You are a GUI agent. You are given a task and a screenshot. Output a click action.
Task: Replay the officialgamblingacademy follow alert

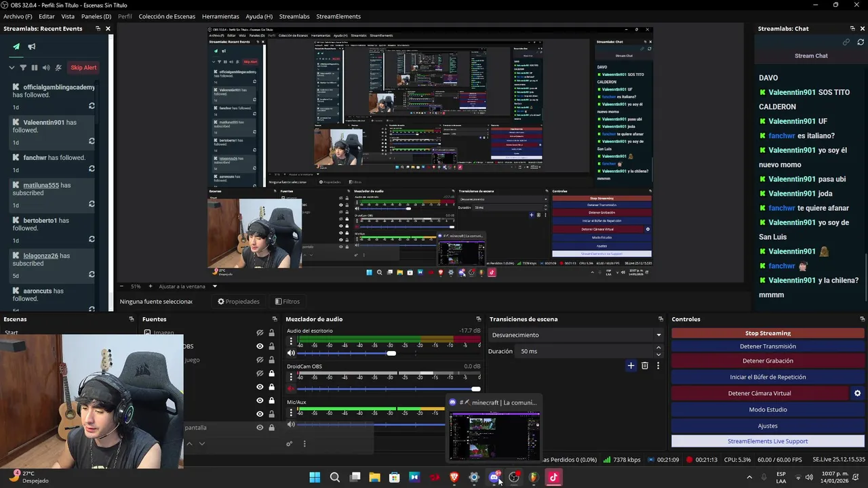(x=92, y=106)
